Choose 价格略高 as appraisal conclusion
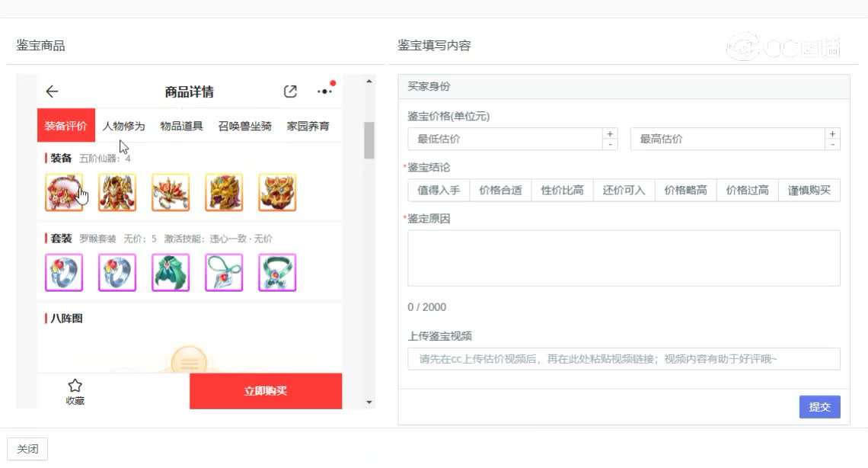The height and width of the screenshot is (468, 868). pos(686,191)
